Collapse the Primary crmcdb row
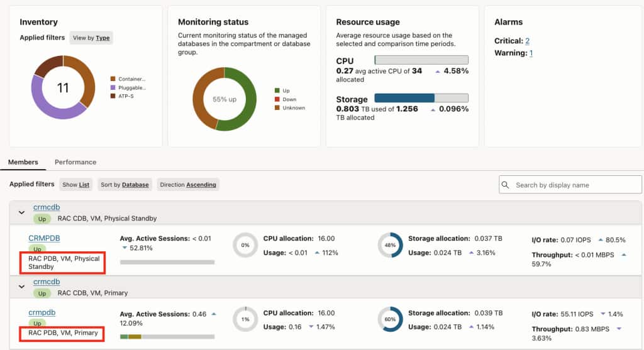Screen dimensions: 644x350 tap(22, 287)
